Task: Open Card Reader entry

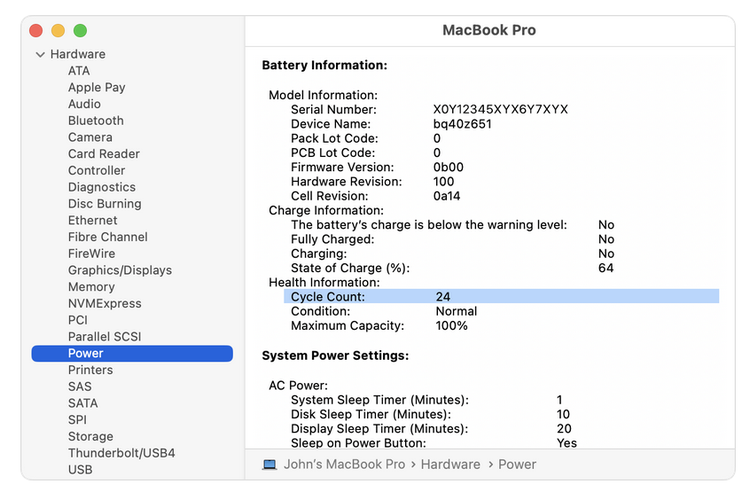Action: 104,154
